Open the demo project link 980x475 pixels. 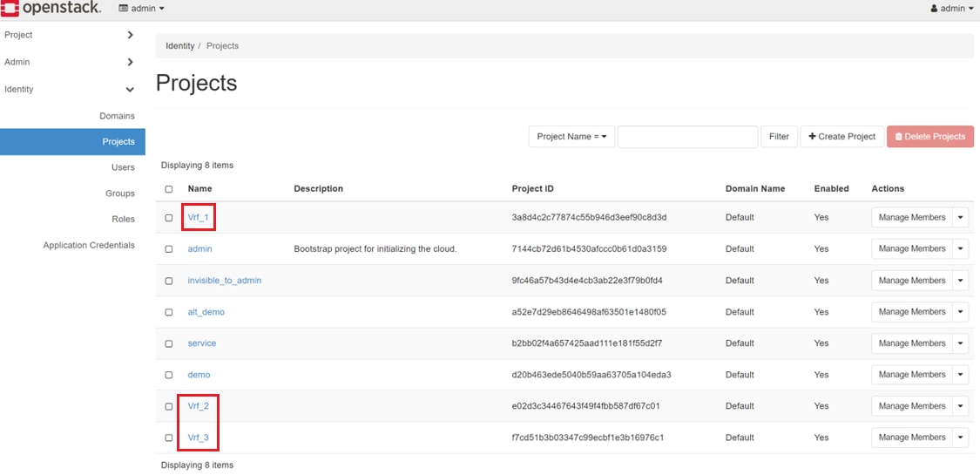[199, 375]
